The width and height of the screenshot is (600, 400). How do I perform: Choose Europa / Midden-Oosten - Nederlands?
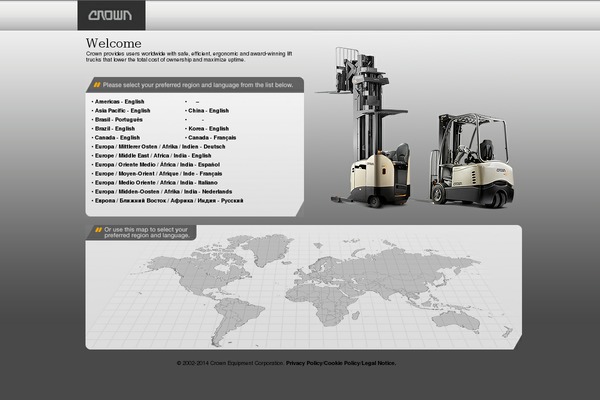pos(163,192)
